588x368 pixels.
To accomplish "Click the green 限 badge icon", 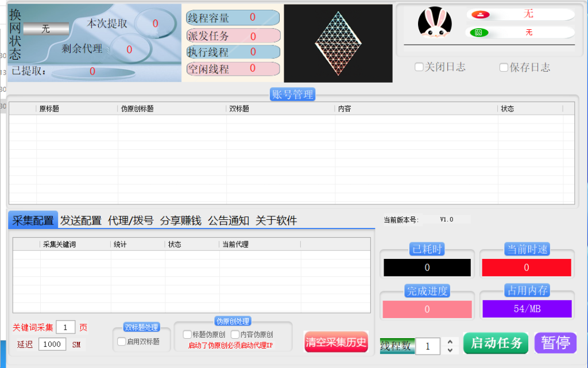I will click(477, 33).
